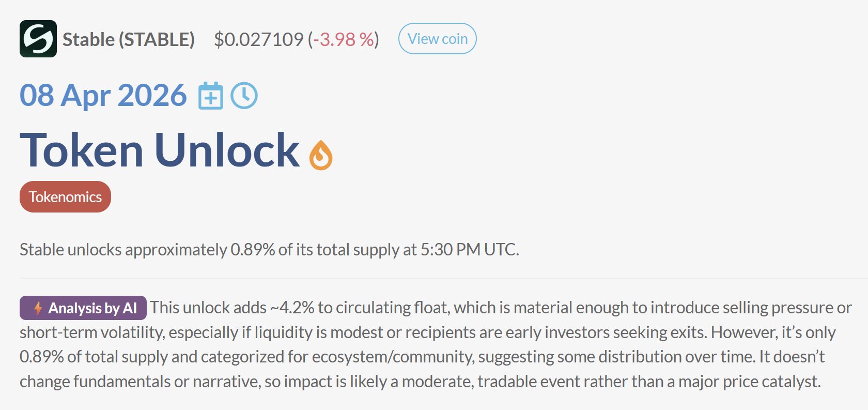Click the Analysis by AI badge
Image resolution: width=868 pixels, height=410 pixels.
tap(92, 308)
